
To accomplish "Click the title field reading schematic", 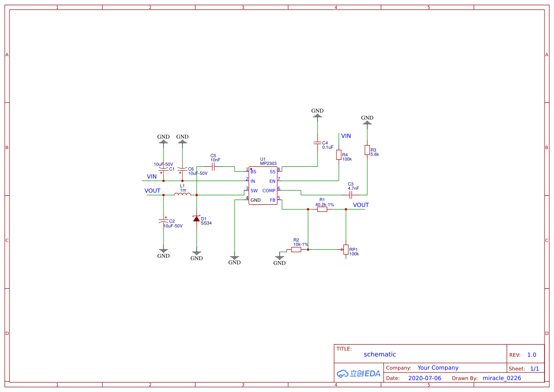I will [380, 354].
